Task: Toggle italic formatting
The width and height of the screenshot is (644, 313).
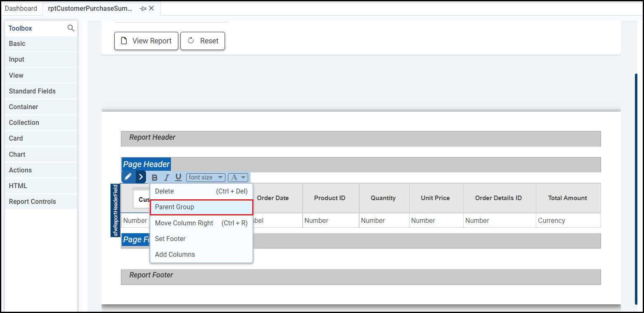Action: (167, 177)
